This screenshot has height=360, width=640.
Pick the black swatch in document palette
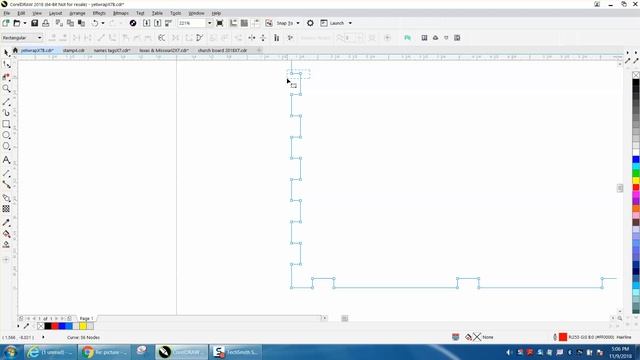click(x=48, y=326)
